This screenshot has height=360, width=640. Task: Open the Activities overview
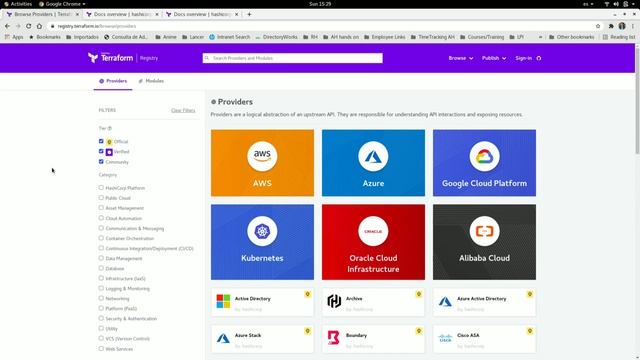pyautogui.click(x=18, y=4)
